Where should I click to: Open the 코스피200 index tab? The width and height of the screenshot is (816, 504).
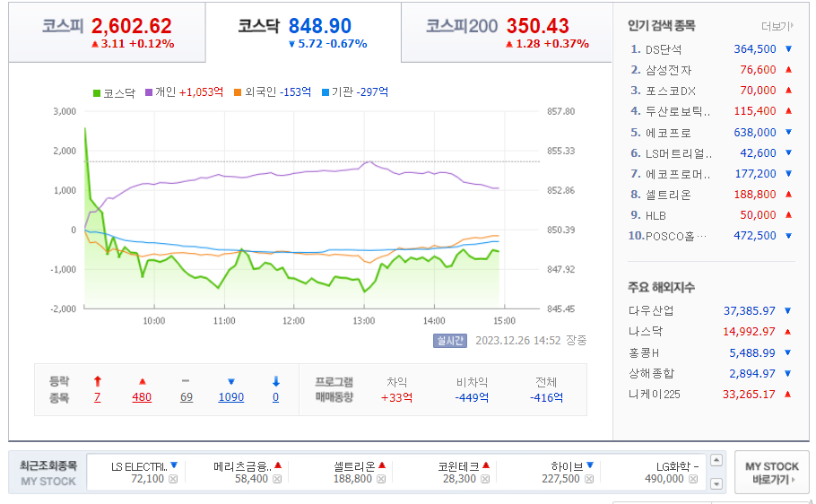click(507, 32)
